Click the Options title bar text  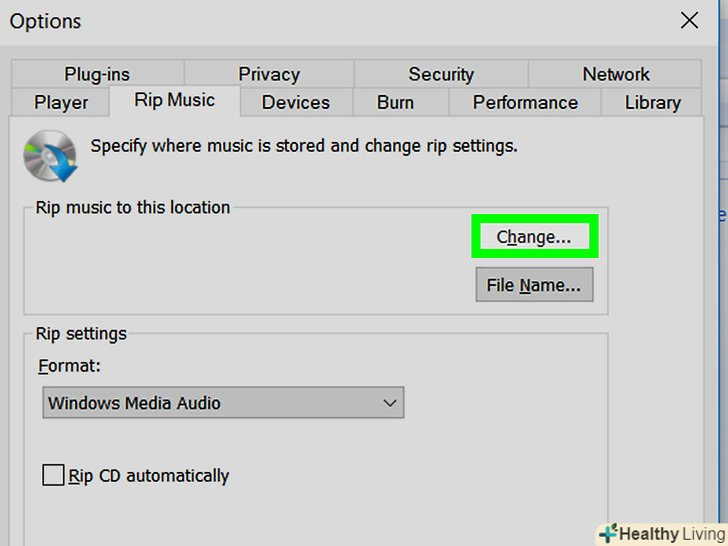(x=46, y=21)
